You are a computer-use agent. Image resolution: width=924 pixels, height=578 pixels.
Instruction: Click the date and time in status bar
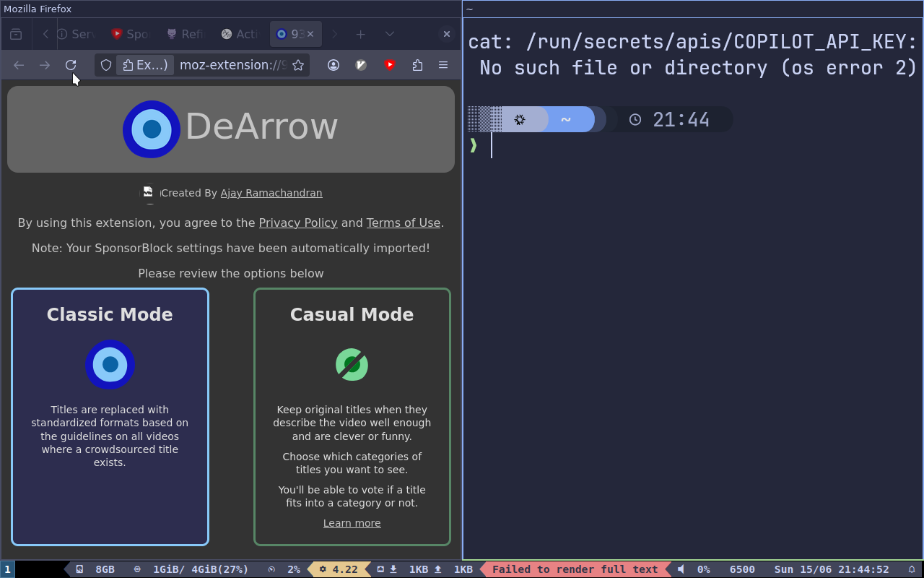click(832, 569)
